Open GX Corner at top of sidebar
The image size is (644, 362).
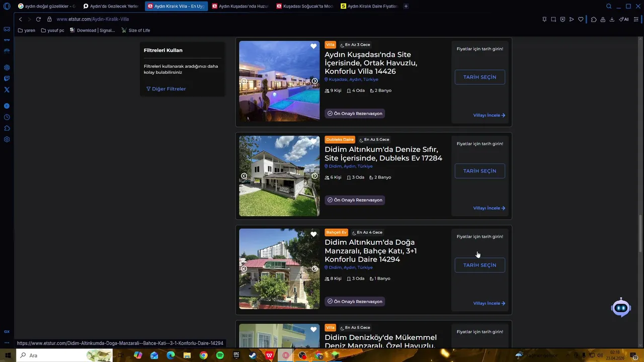(7, 29)
